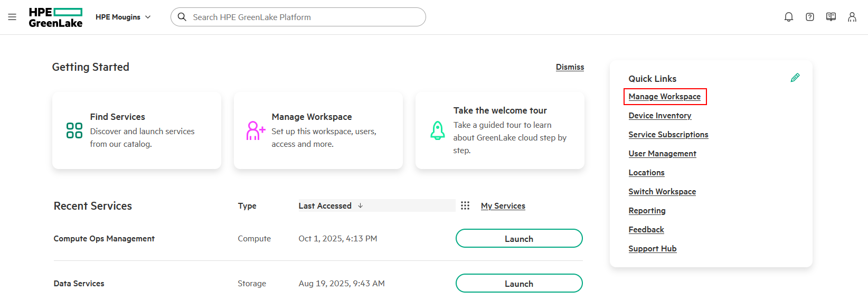Open the notifications bell
Screen dimensions: 868x300
(788, 17)
